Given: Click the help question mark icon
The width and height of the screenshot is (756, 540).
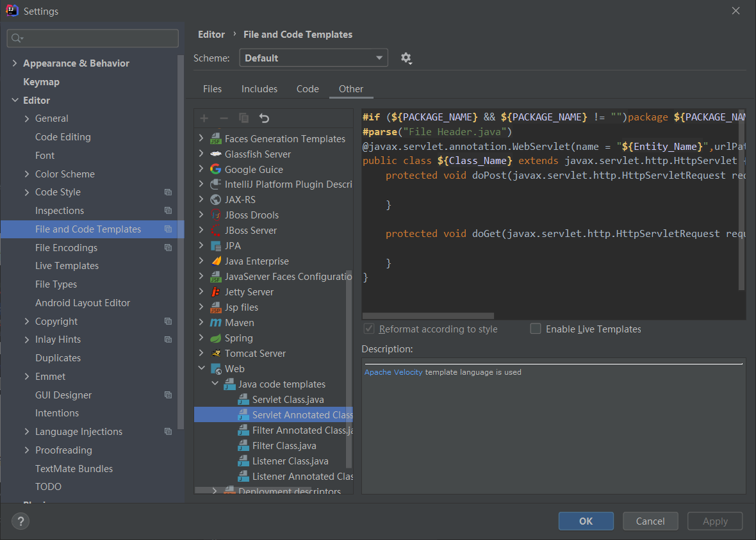Looking at the screenshot, I should (21, 521).
